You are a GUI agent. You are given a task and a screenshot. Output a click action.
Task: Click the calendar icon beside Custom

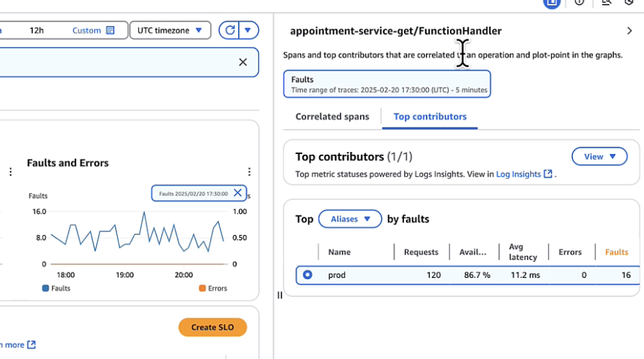click(110, 30)
